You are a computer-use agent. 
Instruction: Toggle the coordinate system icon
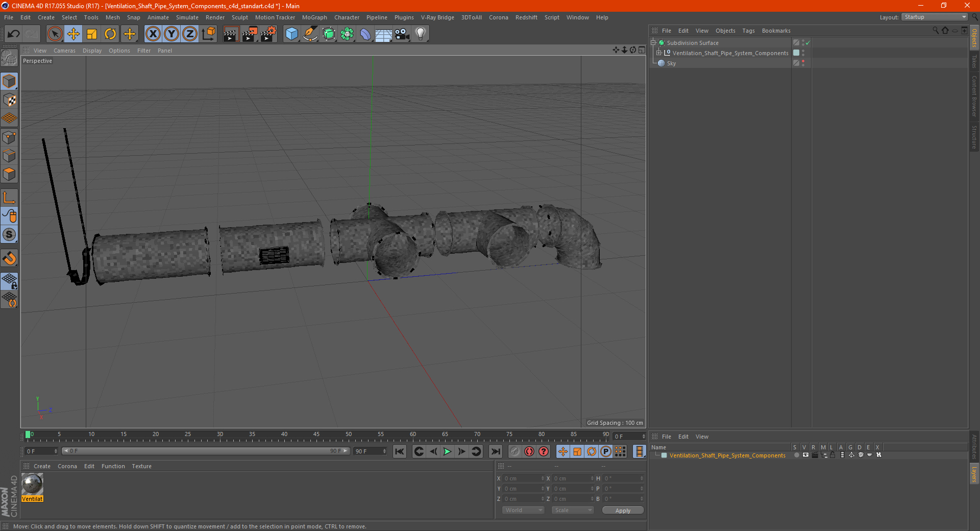(x=208, y=34)
